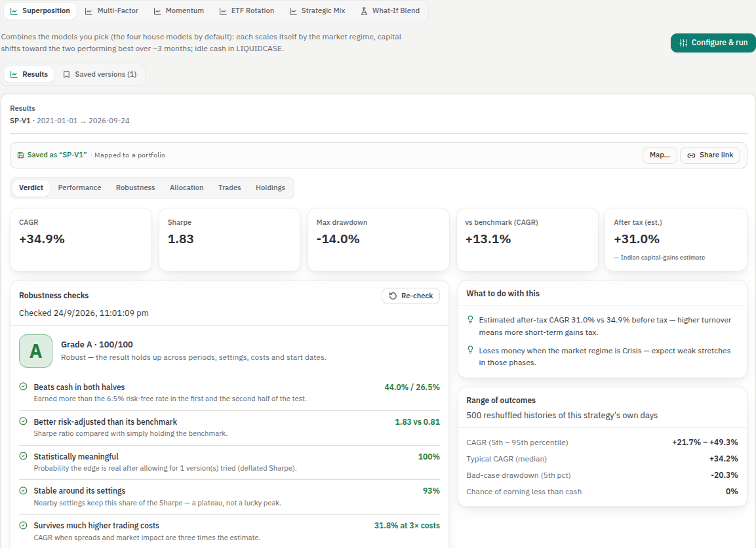Click the Map... button

point(660,155)
